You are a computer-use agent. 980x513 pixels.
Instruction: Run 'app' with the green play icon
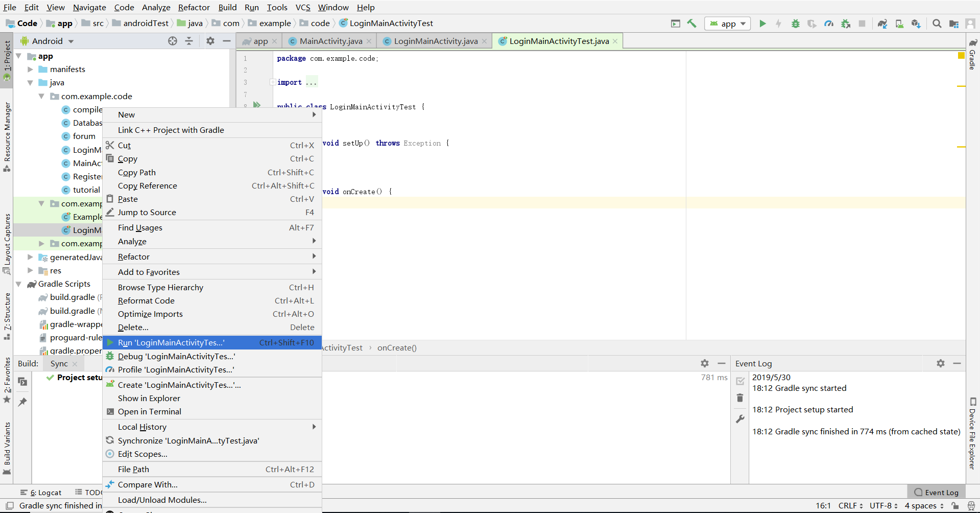point(763,24)
